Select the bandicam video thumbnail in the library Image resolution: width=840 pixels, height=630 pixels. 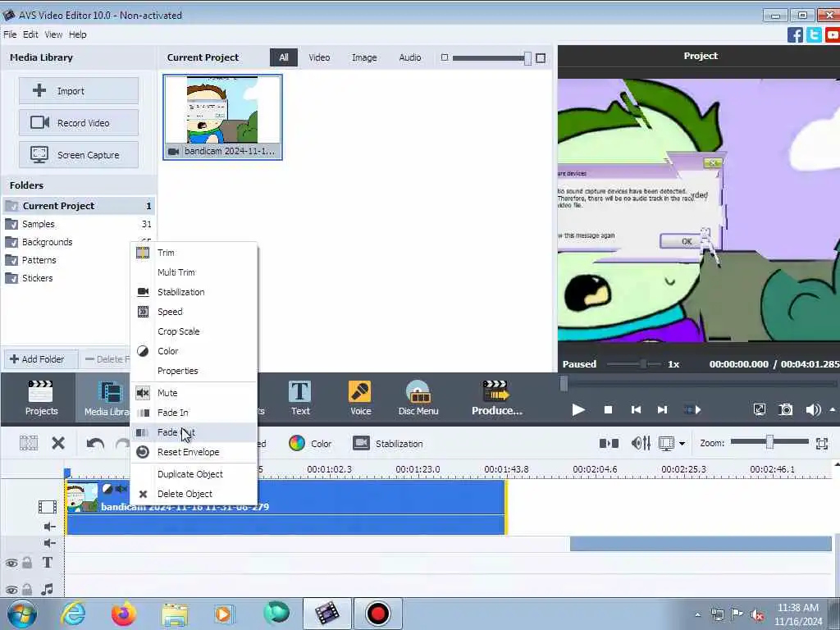tap(222, 116)
